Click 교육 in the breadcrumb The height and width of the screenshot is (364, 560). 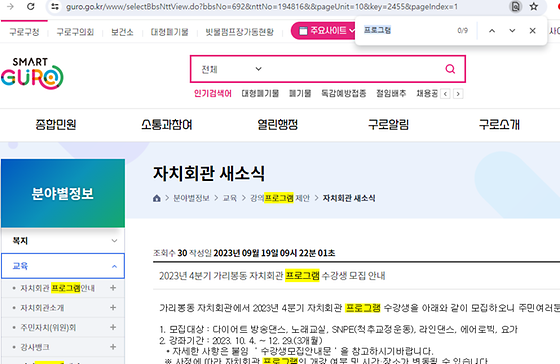tap(230, 198)
